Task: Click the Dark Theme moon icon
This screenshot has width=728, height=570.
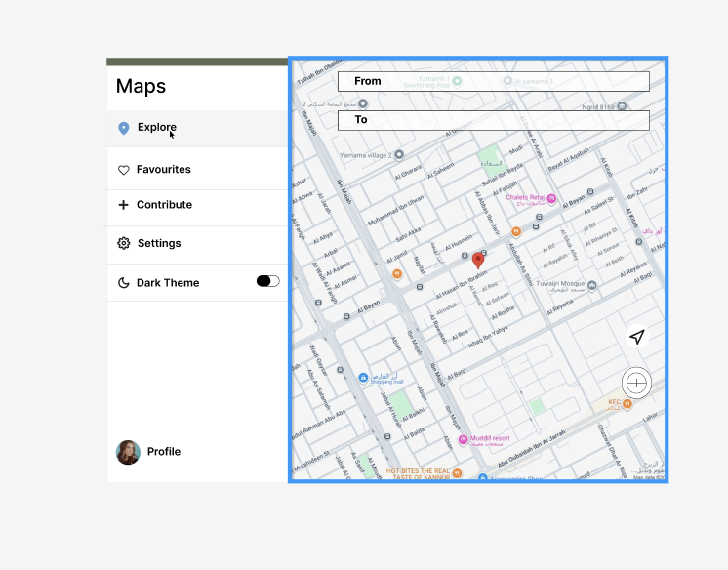Action: click(x=124, y=282)
